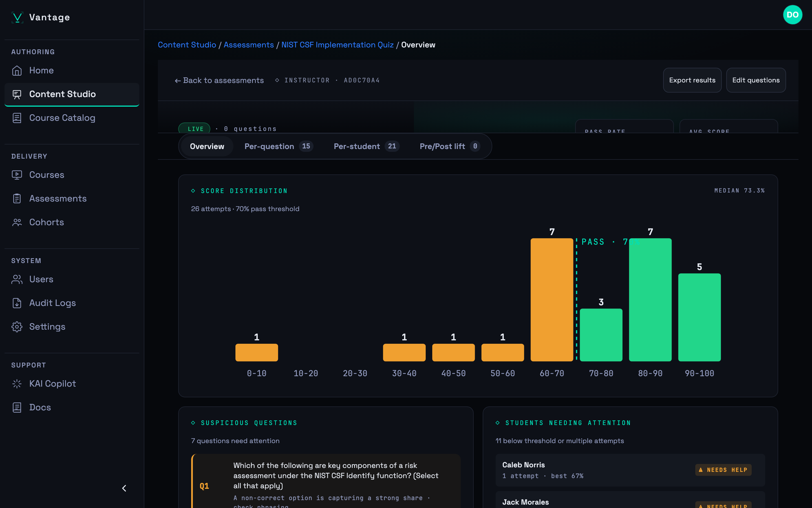
Task: Click the green 80-90 score bar
Action: [x=650, y=300]
